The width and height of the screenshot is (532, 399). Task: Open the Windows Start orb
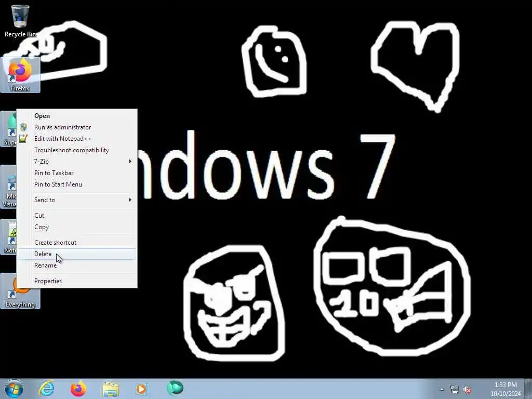[14, 389]
